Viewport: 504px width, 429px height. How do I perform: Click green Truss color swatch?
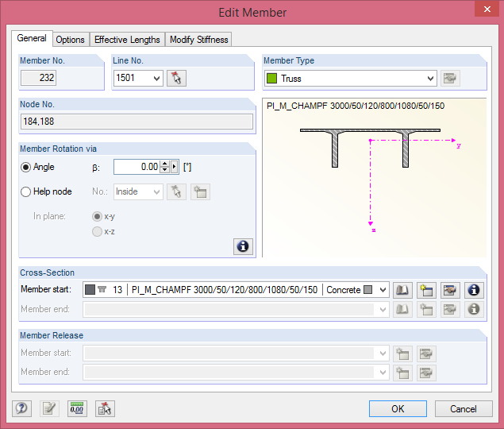click(x=271, y=78)
